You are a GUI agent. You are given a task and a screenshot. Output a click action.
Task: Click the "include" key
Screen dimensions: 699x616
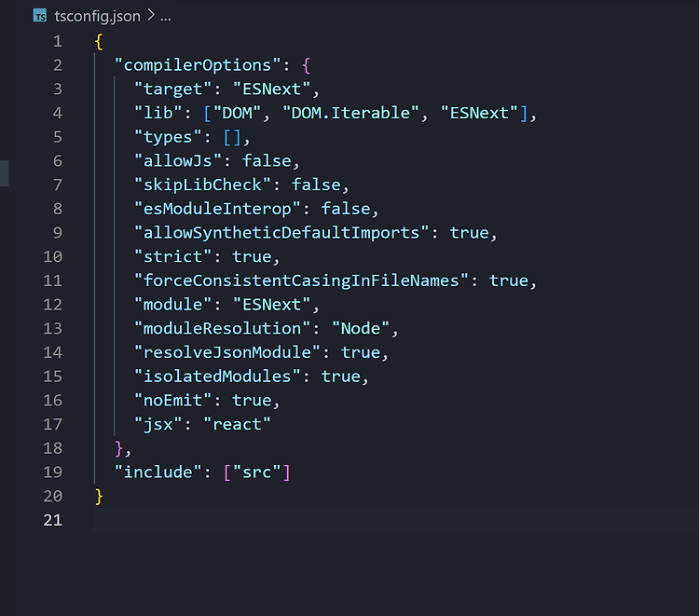158,472
